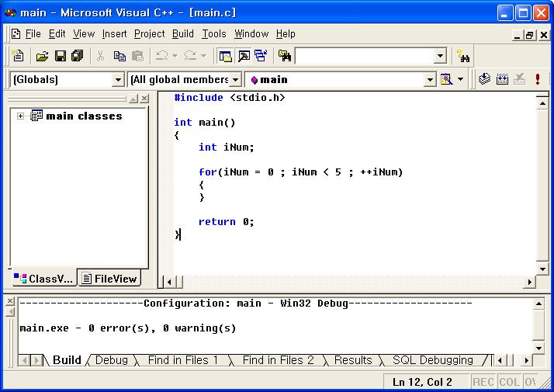Click the Save All icon

point(78,56)
